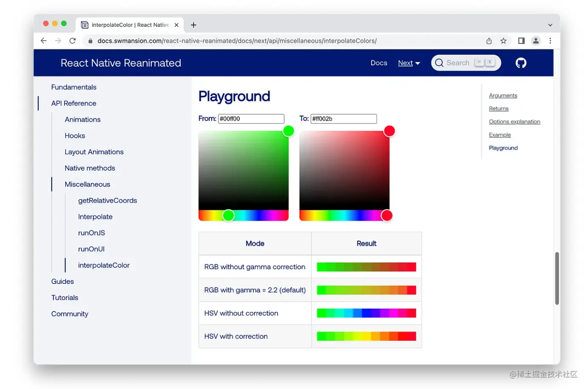Image resolution: width=588 pixels, height=389 pixels.
Task: Open the GitHub repository icon
Action: (x=521, y=63)
